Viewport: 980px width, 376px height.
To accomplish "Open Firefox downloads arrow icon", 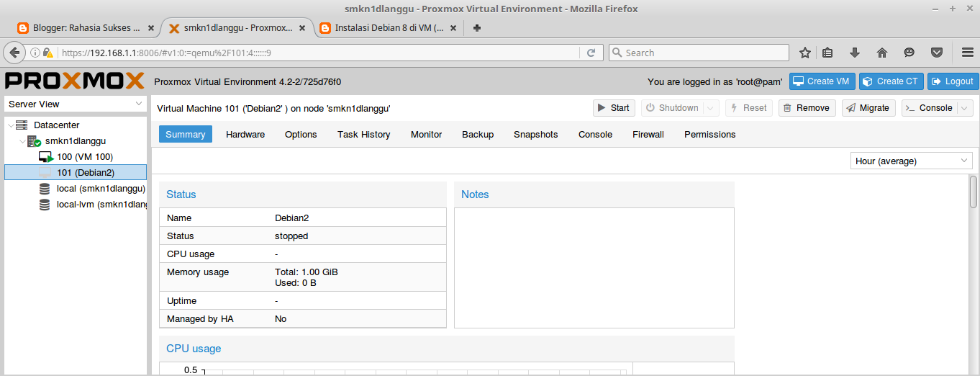I will coord(855,53).
